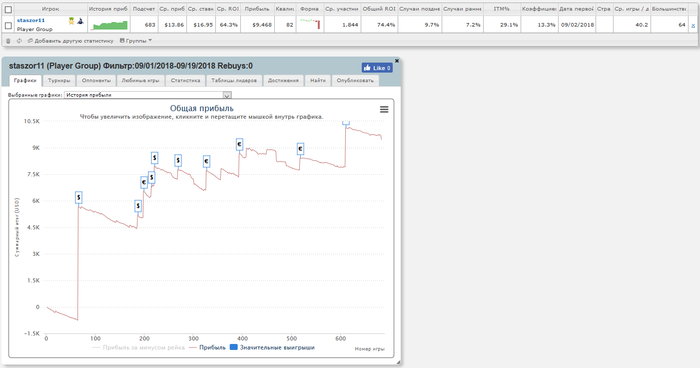This screenshot has width=700, height=368.
Task: Sort by the Игрок column header
Action: point(50,9)
